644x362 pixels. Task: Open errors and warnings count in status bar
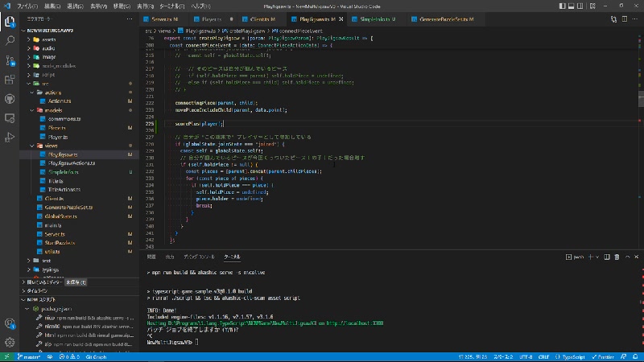coord(69,357)
